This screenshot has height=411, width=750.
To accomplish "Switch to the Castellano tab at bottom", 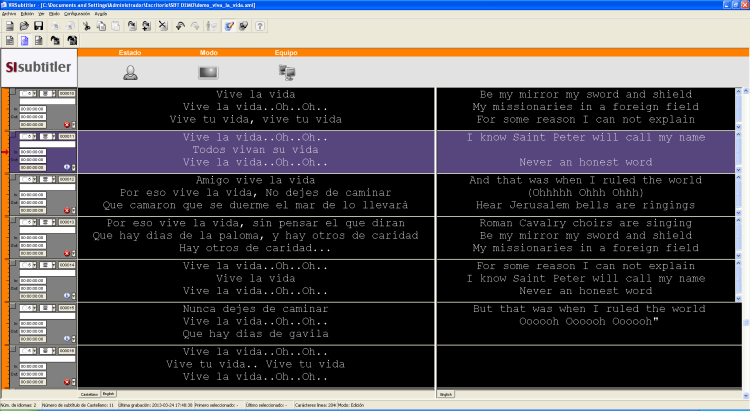I will [89, 395].
